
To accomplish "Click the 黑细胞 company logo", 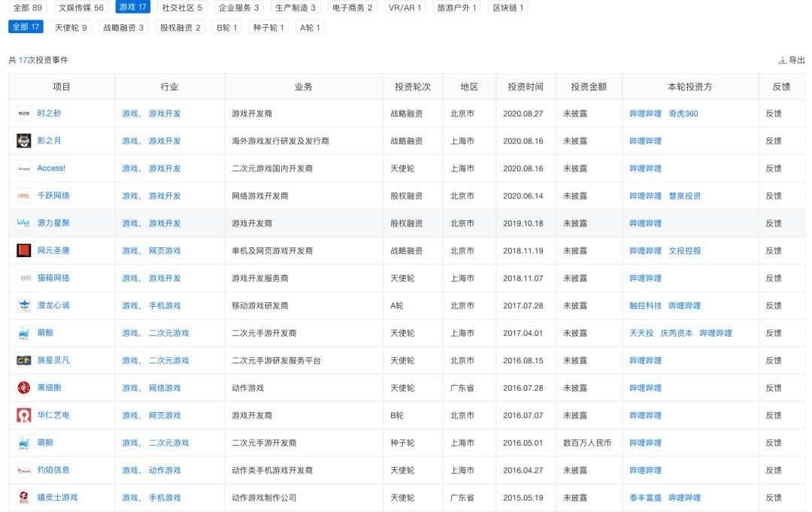I will coord(23,388).
